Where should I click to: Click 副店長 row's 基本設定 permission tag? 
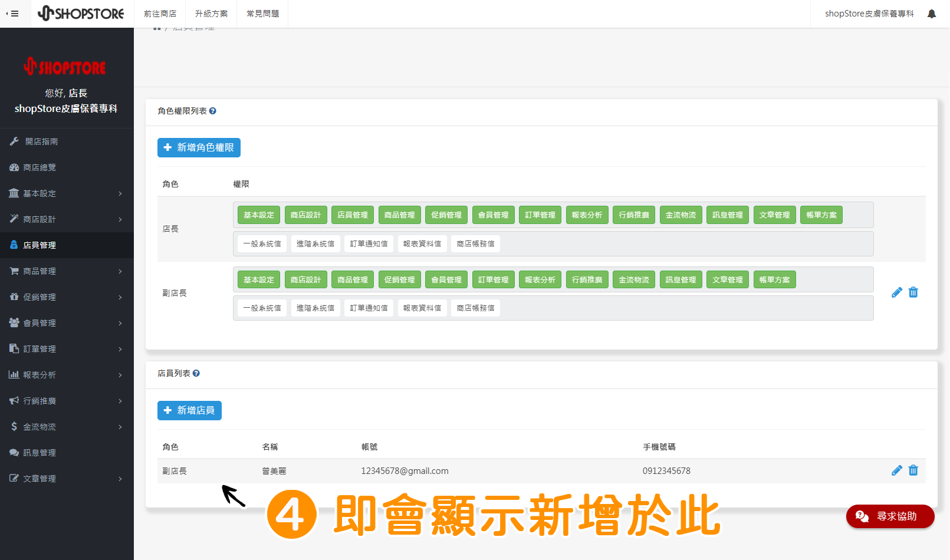pos(259,280)
